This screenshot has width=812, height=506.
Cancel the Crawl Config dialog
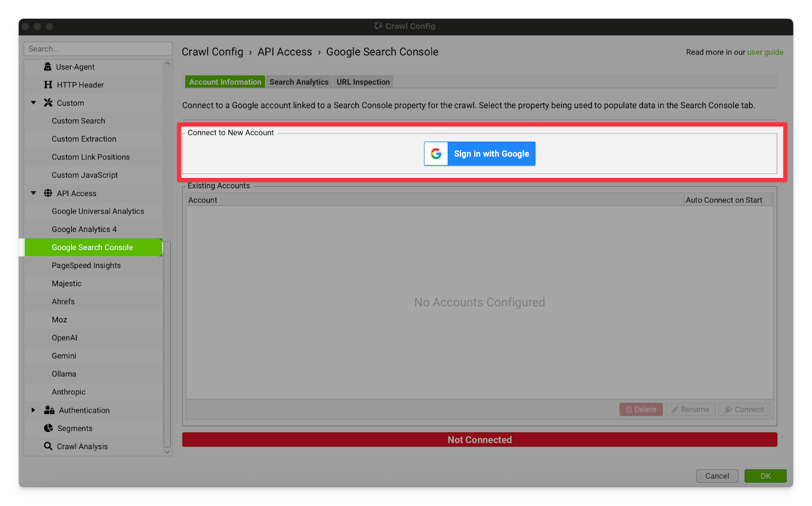click(x=717, y=476)
